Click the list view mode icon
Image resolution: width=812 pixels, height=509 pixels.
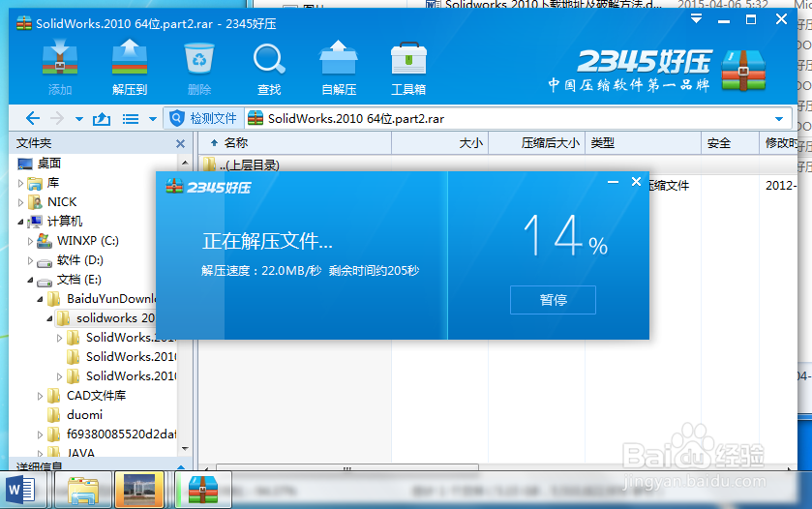[x=130, y=119]
